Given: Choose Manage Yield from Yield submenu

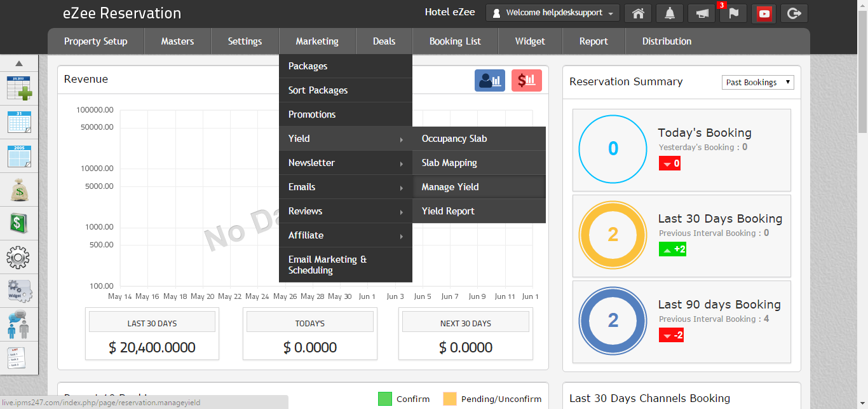Looking at the screenshot, I should click(x=479, y=187).
